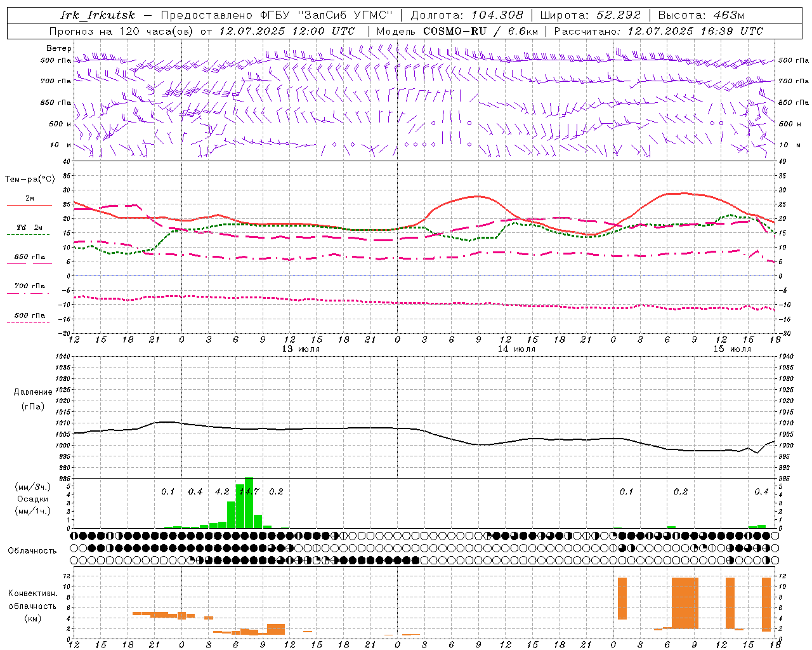Select the date label "14 июля"
Viewport: 812px width, 650px height.
516,349
